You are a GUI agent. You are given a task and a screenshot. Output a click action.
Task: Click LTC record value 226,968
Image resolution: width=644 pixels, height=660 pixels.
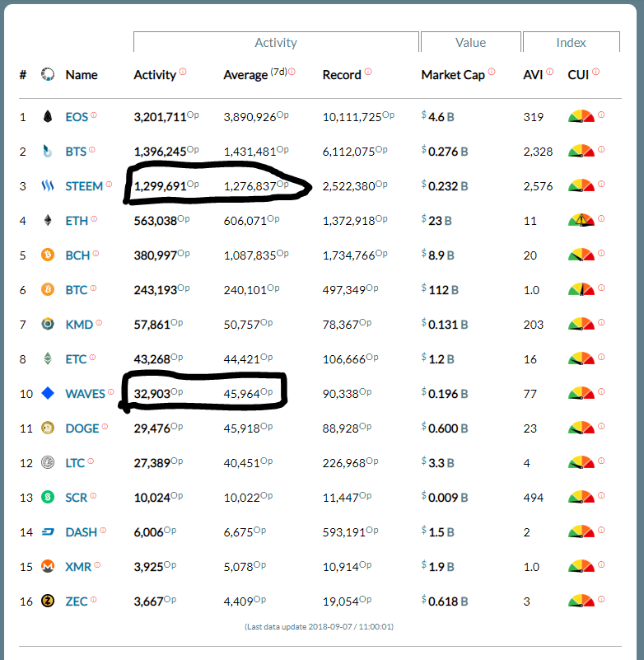click(350, 462)
